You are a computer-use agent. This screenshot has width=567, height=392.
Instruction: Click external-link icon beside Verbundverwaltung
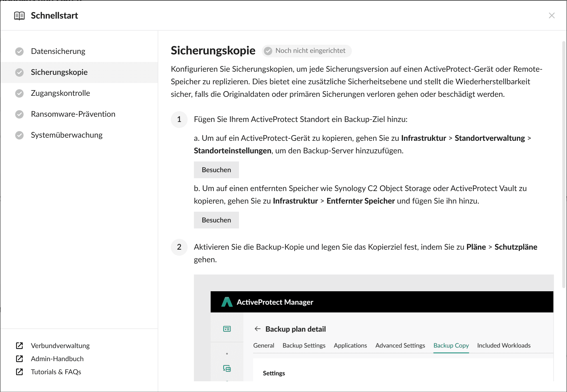[19, 346]
